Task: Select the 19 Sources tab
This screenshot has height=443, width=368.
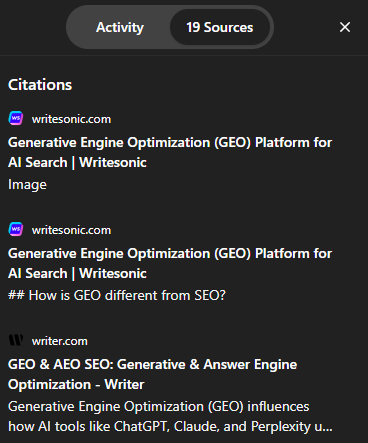Action: 220,27
